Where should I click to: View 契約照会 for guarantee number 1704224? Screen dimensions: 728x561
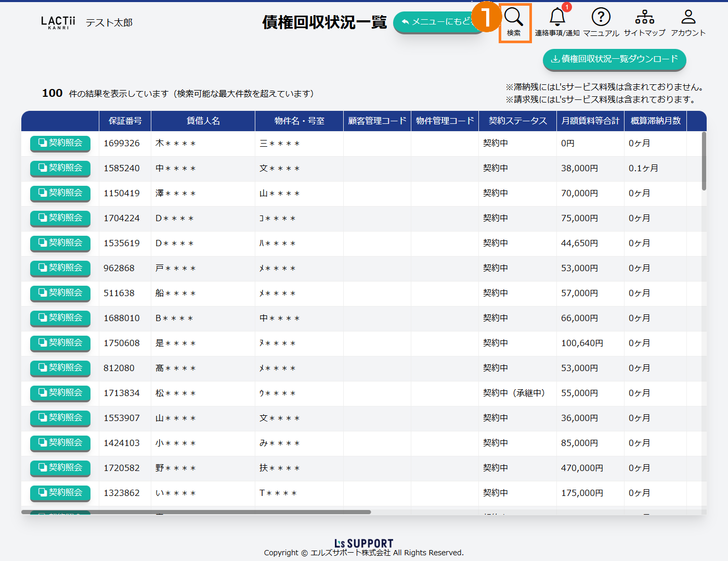coord(60,218)
